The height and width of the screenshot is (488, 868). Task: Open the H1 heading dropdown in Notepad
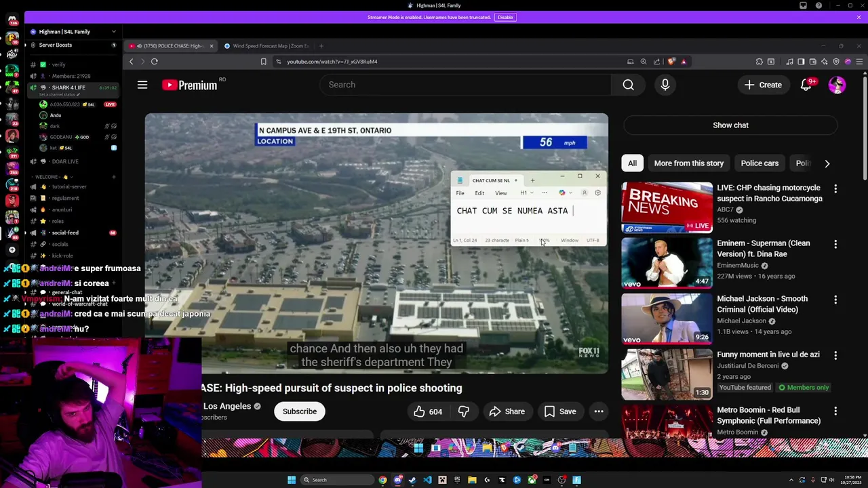pos(526,193)
